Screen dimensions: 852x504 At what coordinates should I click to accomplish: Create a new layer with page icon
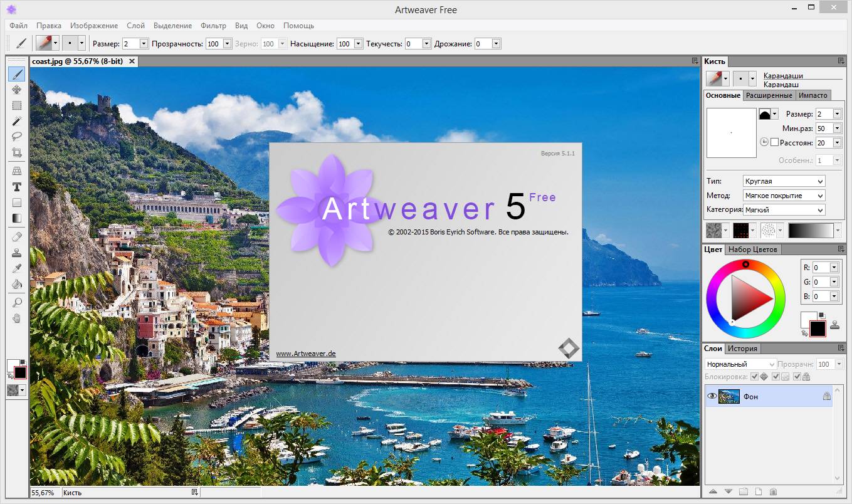point(758,491)
